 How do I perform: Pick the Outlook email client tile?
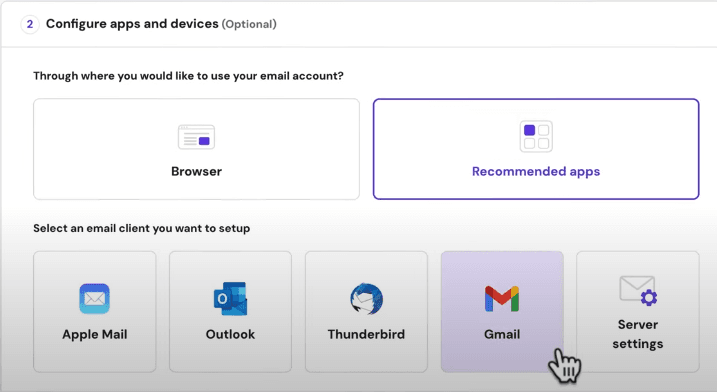pyautogui.click(x=230, y=311)
